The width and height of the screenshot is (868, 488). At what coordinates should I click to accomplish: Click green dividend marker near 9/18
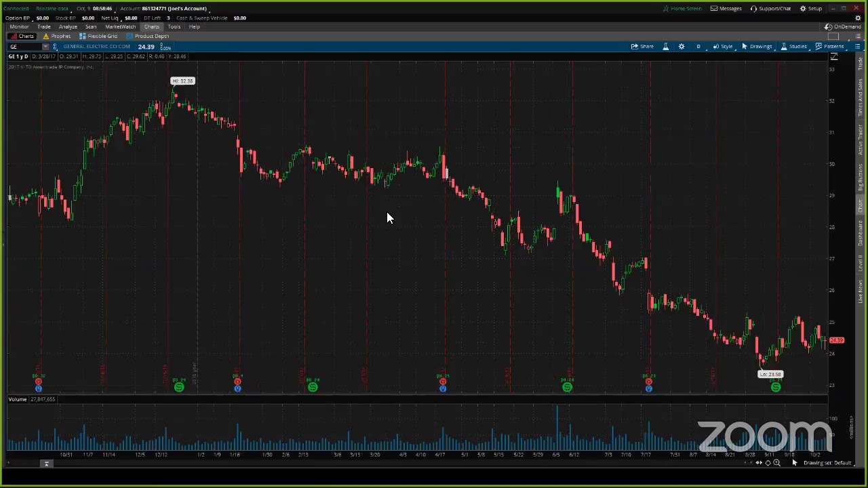[x=776, y=386]
